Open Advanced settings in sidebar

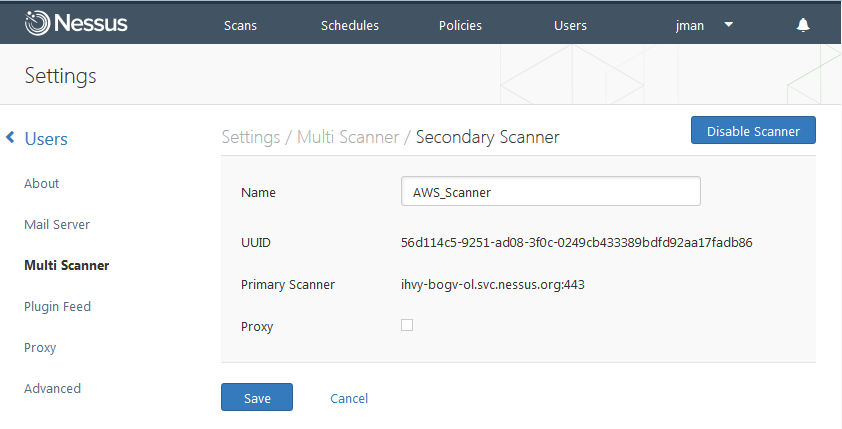coord(53,389)
